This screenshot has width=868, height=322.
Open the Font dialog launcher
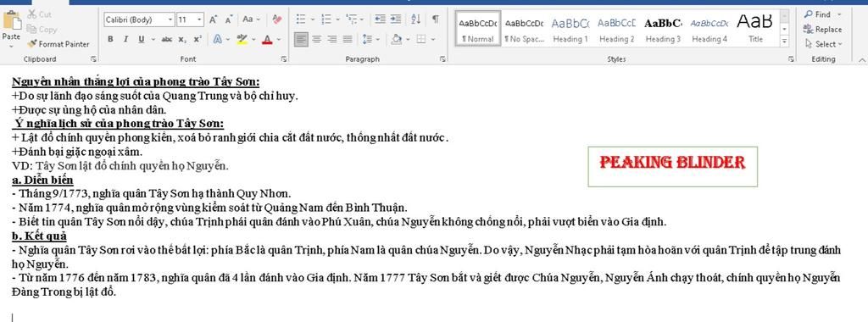[284, 58]
